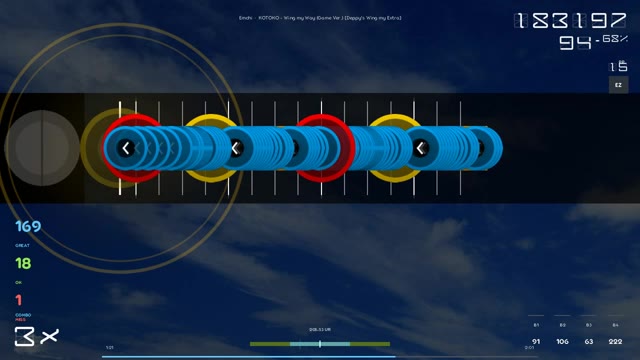The image size is (640, 360).
Task: Click the unstable rate UR label
Action: (320, 329)
